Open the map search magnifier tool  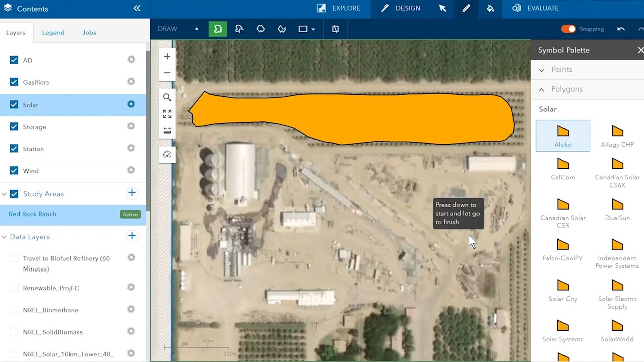coord(167,97)
